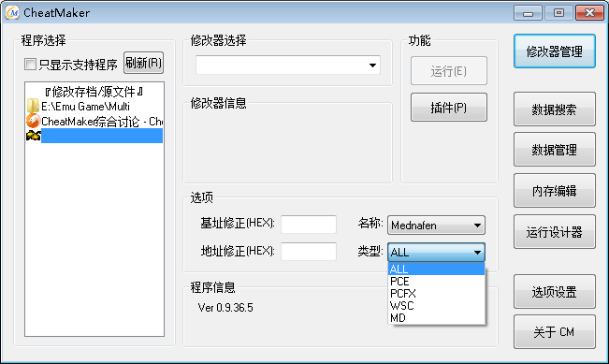Select the folder icon for E:\Emu Game\Multi

pos(33,106)
